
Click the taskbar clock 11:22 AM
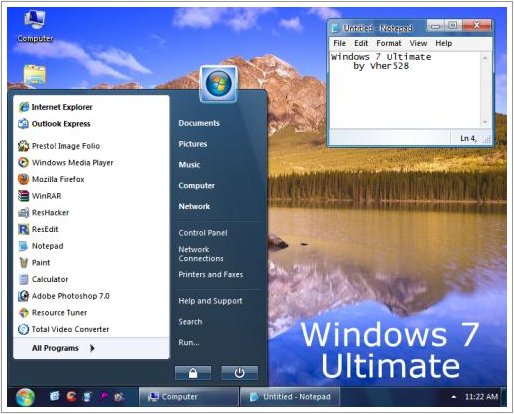pos(481,397)
